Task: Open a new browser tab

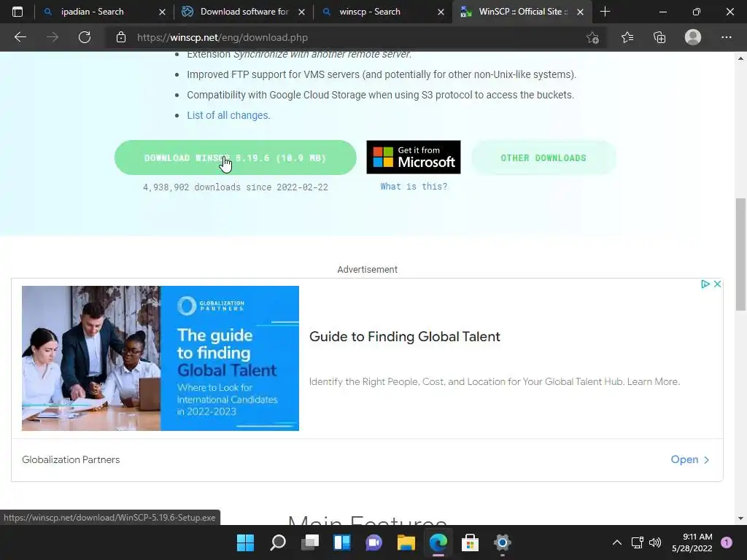Action: [x=605, y=12]
